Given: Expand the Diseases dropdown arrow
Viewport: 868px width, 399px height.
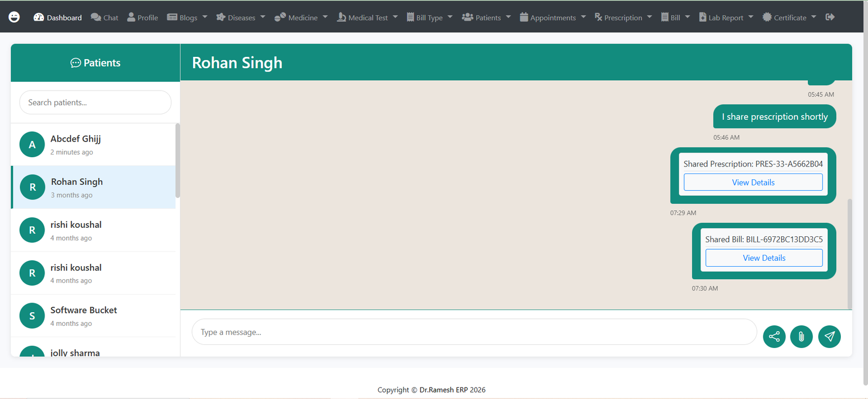Looking at the screenshot, I should (263, 17).
